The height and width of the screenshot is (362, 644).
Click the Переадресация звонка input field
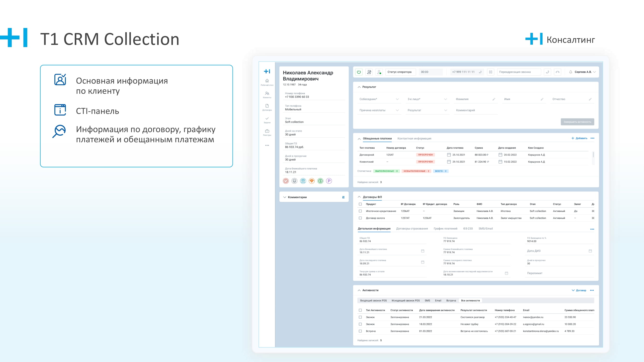(x=519, y=72)
